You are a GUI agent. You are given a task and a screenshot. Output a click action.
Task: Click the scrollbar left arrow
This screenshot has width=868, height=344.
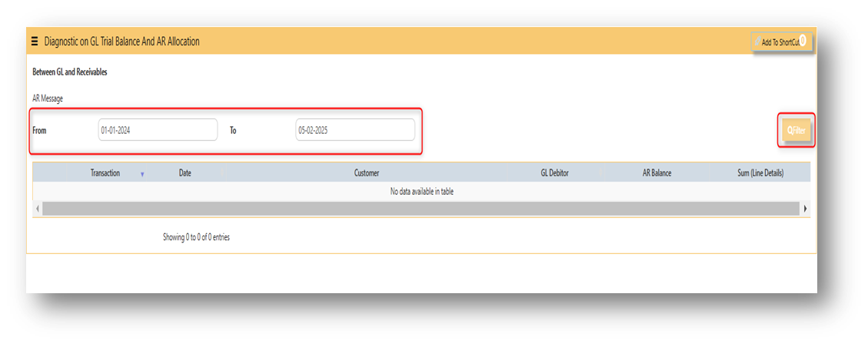38,209
